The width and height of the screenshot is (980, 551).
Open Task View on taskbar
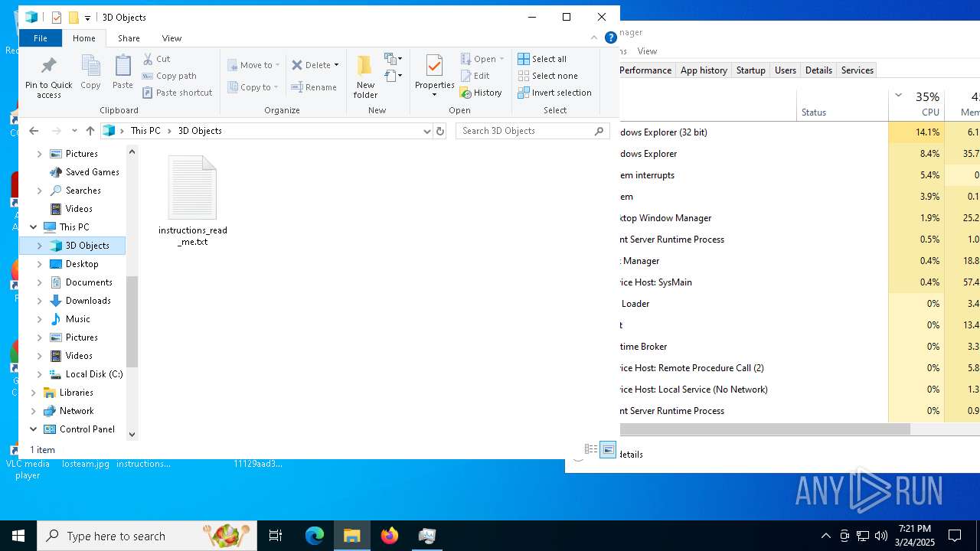[276, 536]
